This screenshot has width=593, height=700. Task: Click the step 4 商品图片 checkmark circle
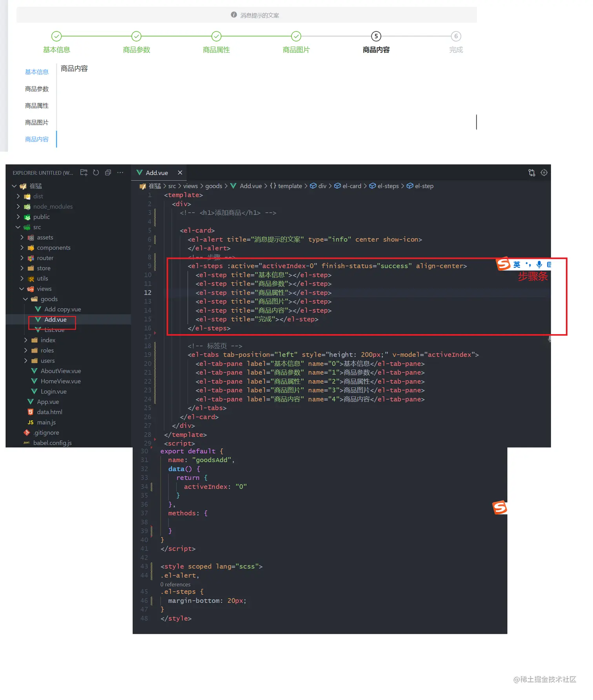[x=296, y=36]
